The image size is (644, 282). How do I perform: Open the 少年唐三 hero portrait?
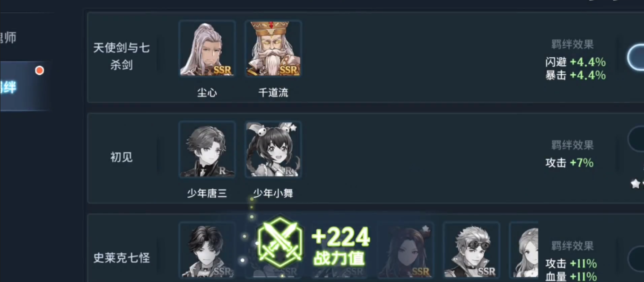[x=207, y=149]
